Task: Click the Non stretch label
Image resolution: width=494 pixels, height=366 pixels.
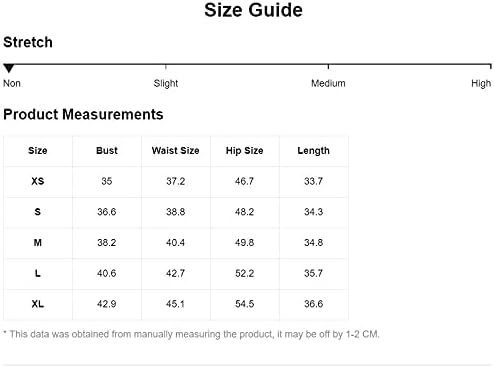Action: point(12,83)
